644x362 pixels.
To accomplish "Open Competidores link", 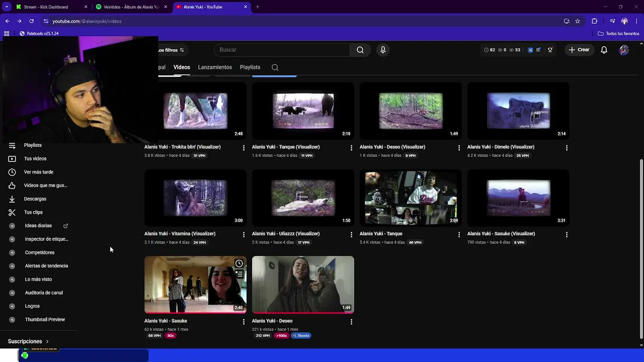I will pyautogui.click(x=40, y=252).
